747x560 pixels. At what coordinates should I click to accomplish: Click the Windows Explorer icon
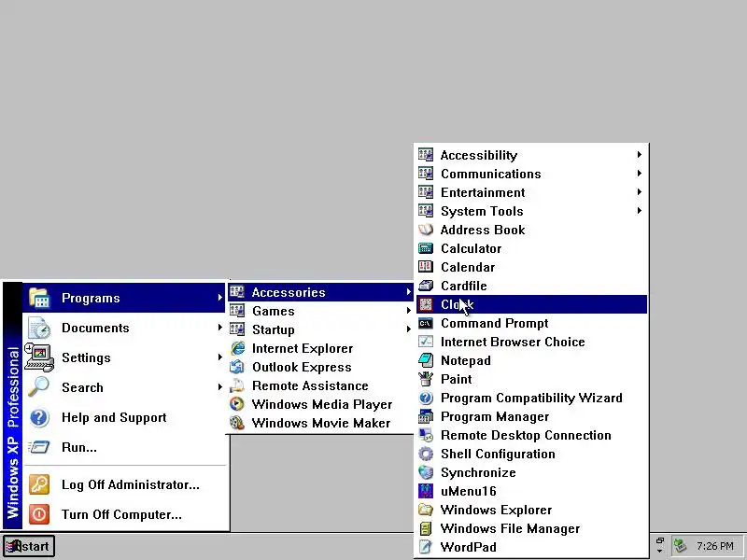tap(426, 510)
